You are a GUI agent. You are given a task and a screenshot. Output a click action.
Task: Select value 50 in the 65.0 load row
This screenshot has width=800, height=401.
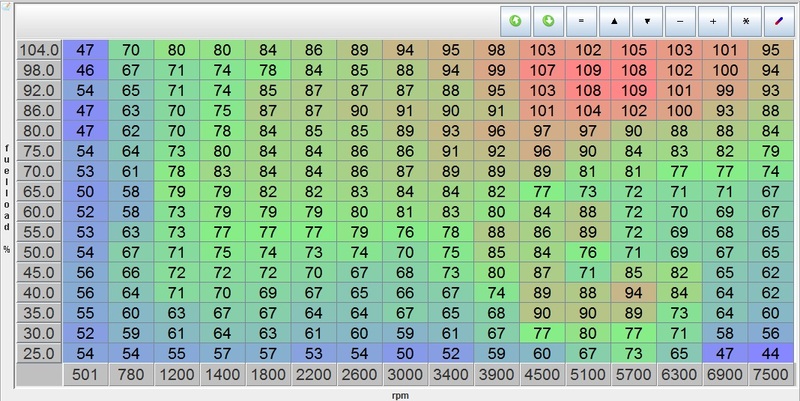coord(85,191)
